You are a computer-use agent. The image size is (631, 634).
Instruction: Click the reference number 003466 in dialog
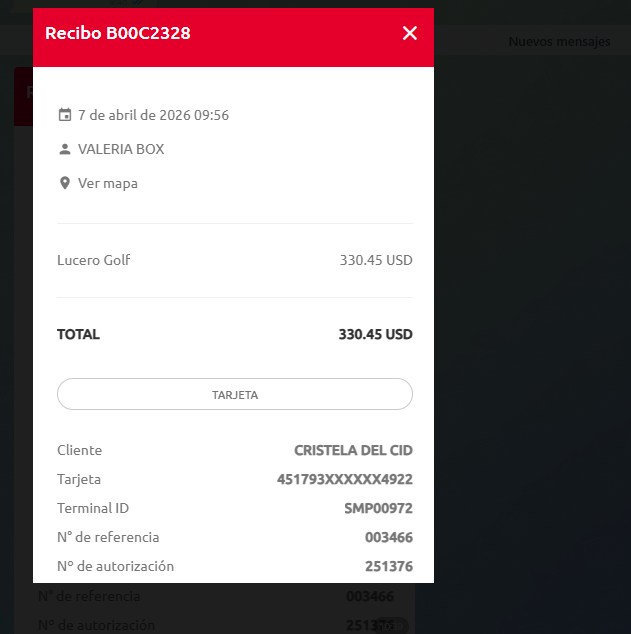(388, 537)
